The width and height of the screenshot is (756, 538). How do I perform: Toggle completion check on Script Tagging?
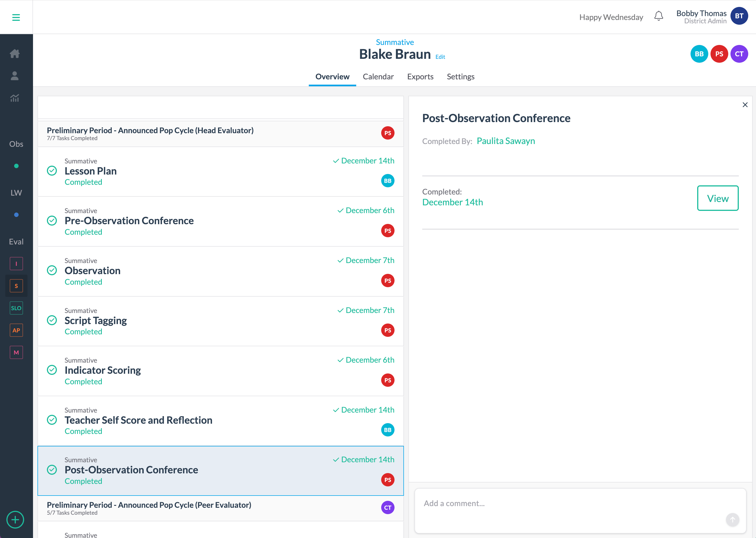[x=52, y=320]
